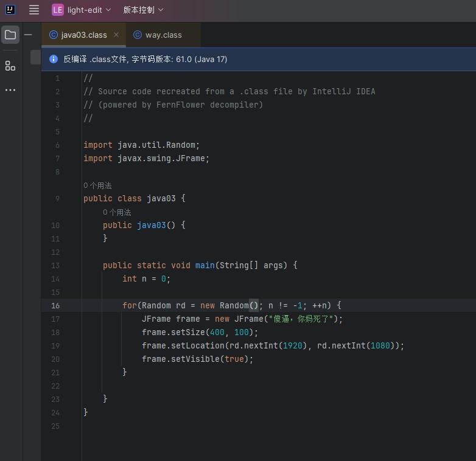Collapse the project panel with minus button
The height and width of the screenshot is (461, 476).
click(28, 35)
